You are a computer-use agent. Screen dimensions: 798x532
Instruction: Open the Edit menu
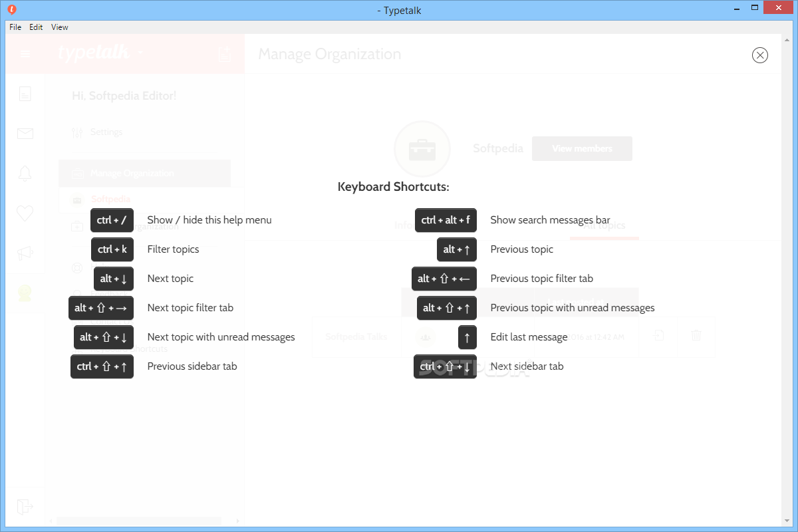click(36, 27)
